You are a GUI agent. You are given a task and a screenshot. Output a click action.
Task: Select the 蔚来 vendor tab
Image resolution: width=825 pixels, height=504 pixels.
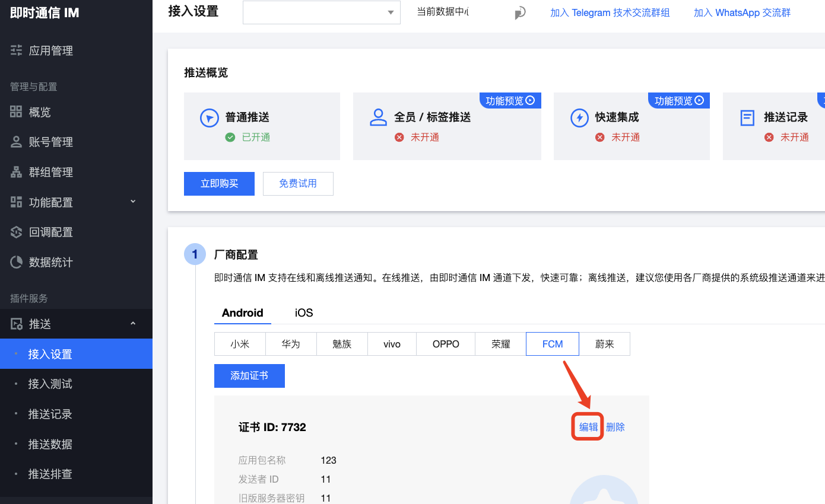[604, 344]
